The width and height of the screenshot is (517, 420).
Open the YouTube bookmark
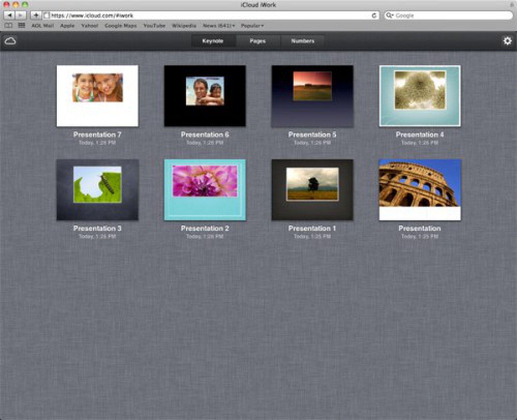point(154,26)
